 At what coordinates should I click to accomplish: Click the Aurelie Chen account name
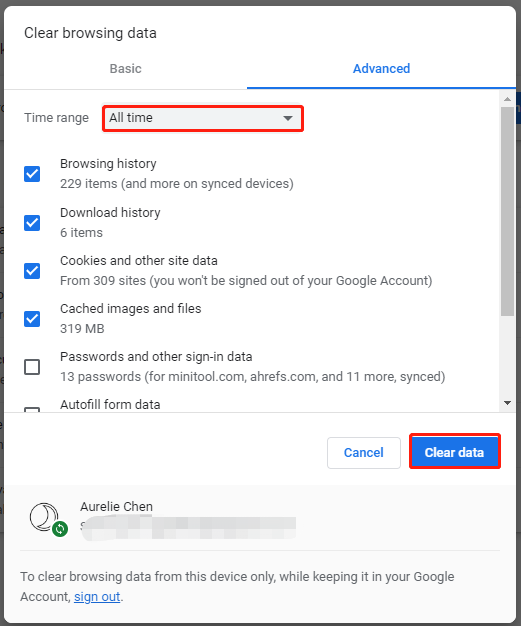click(116, 506)
